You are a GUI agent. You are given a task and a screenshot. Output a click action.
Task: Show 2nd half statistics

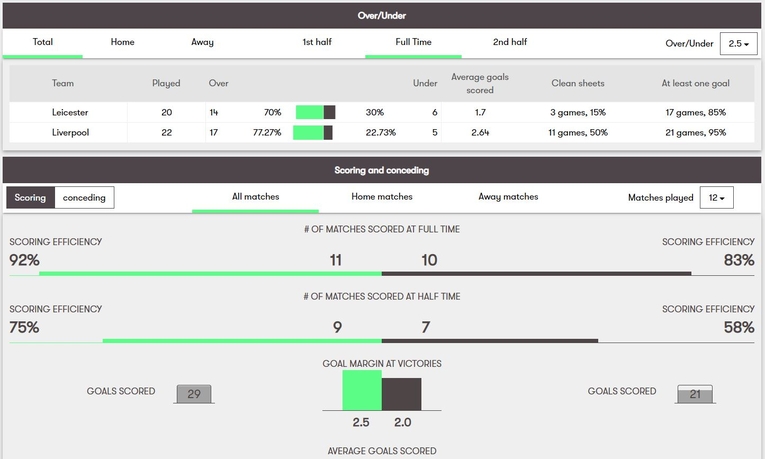[x=510, y=43]
